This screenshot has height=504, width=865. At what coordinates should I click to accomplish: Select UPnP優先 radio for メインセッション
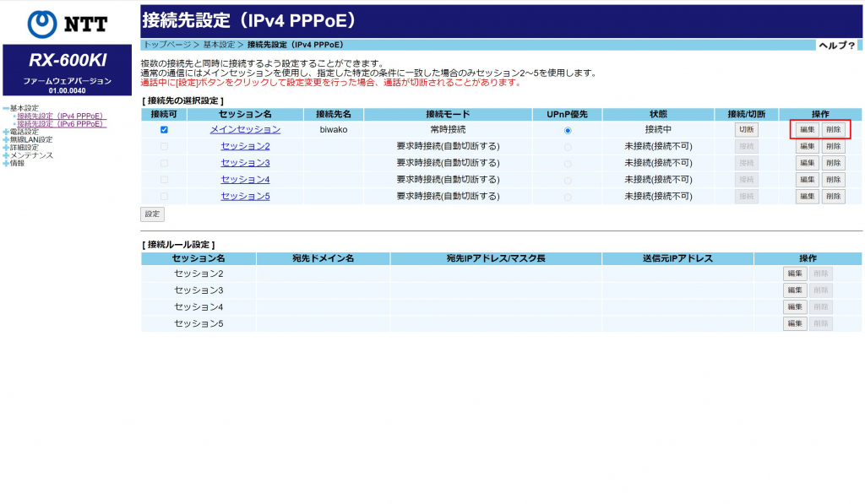click(568, 130)
